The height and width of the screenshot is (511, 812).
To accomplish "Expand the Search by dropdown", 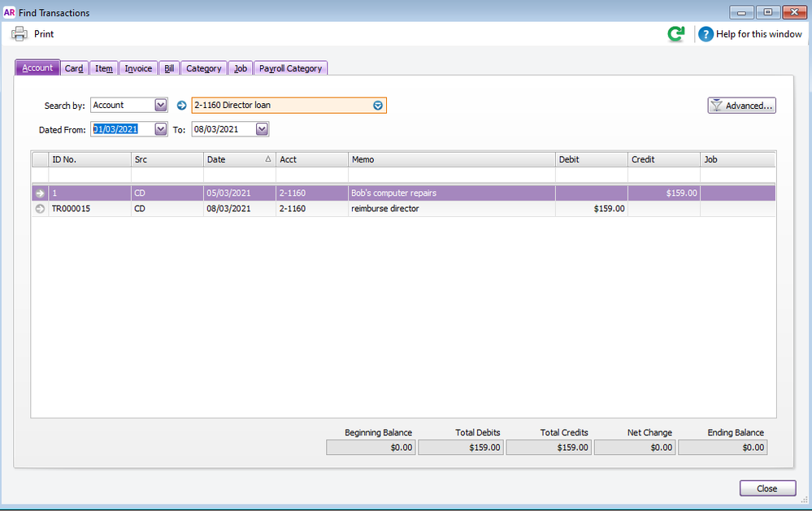I will pyautogui.click(x=160, y=106).
